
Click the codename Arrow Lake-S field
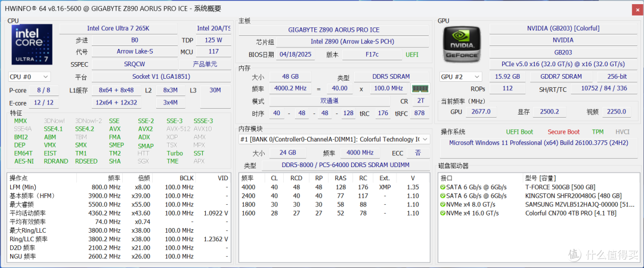pos(135,52)
